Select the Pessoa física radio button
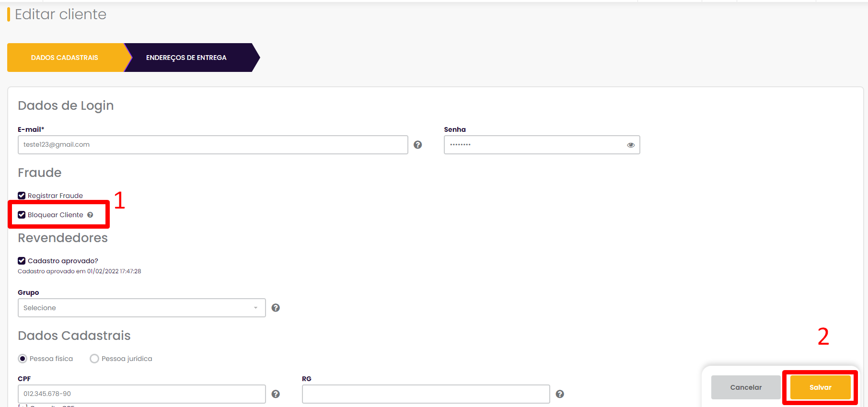Image resolution: width=868 pixels, height=407 pixels. coord(23,359)
